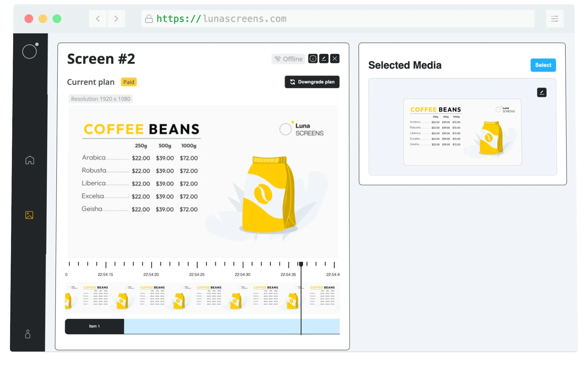This screenshot has width=588, height=368.
Task: Click the Downgrade plan button
Action: point(312,82)
